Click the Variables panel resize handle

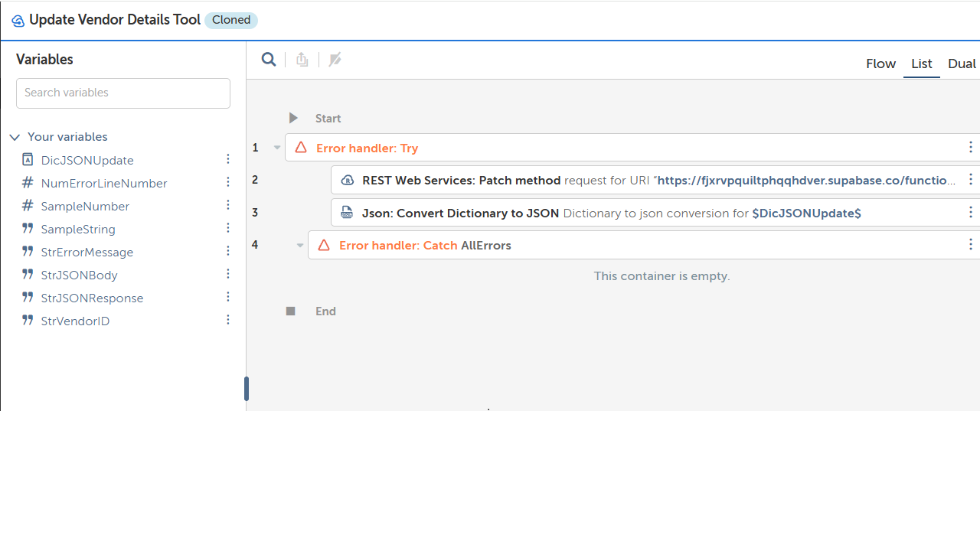[247, 389]
